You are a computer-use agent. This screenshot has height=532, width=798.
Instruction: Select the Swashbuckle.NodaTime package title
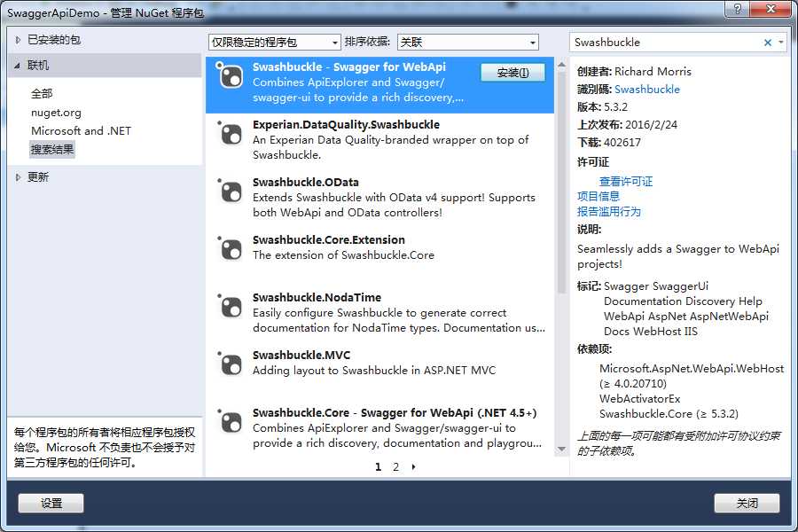[x=317, y=297]
